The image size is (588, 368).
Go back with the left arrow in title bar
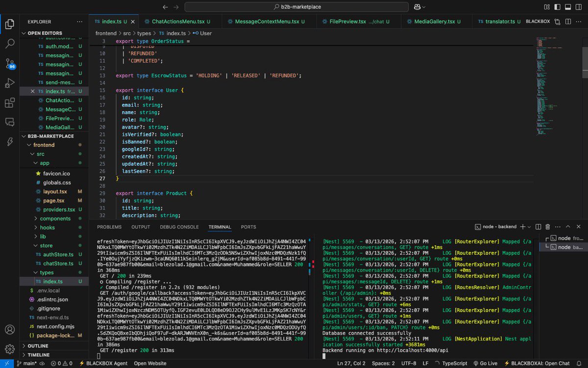point(165,7)
